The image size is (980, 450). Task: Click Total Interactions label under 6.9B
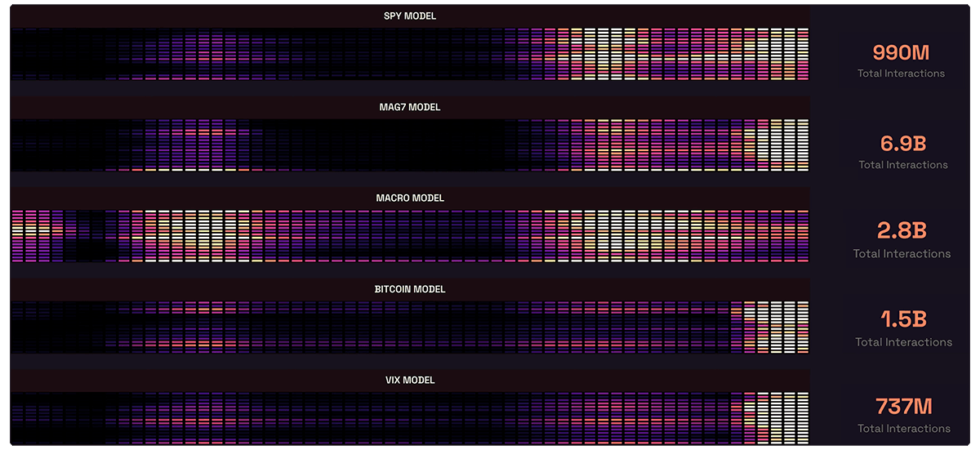pos(903,165)
